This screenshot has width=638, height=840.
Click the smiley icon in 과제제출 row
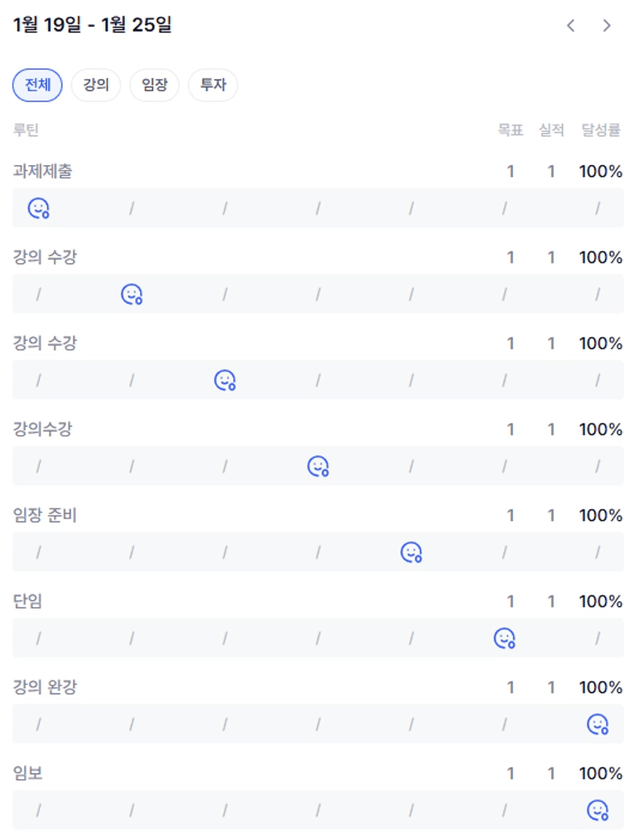coord(39,208)
